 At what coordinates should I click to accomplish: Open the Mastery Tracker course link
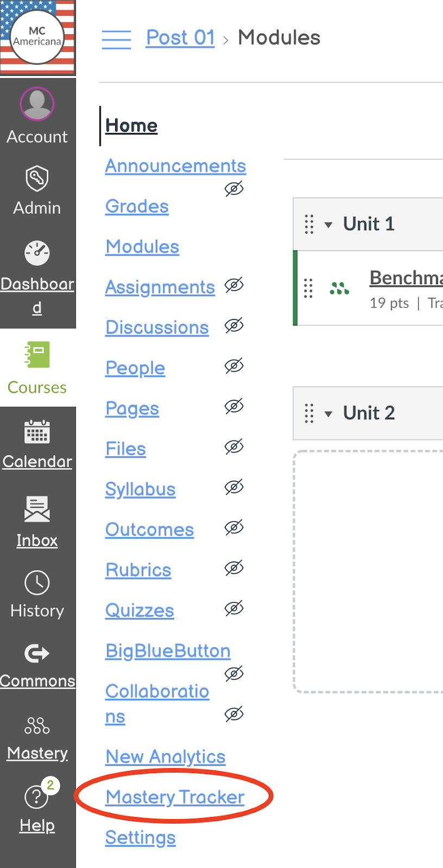[175, 797]
